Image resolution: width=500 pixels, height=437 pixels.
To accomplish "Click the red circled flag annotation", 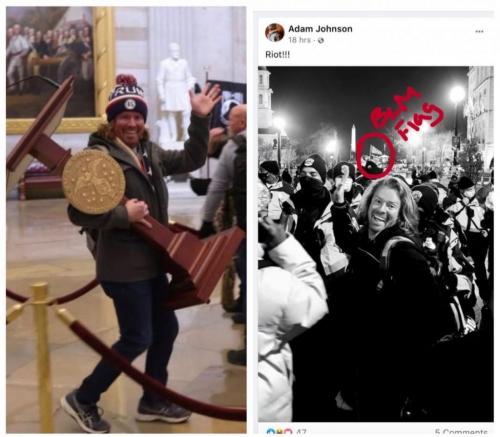I will 376,155.
